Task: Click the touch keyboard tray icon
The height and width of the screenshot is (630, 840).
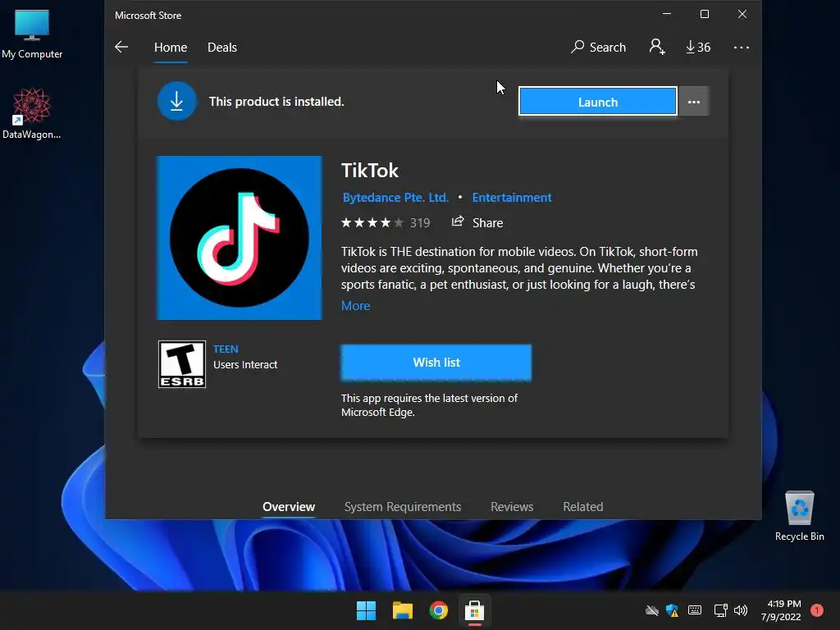Action: click(x=694, y=610)
